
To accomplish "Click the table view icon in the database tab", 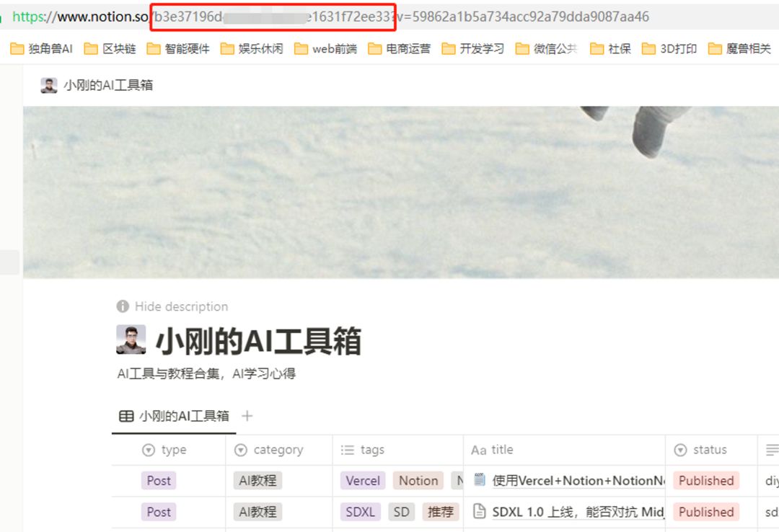I will click(x=126, y=416).
